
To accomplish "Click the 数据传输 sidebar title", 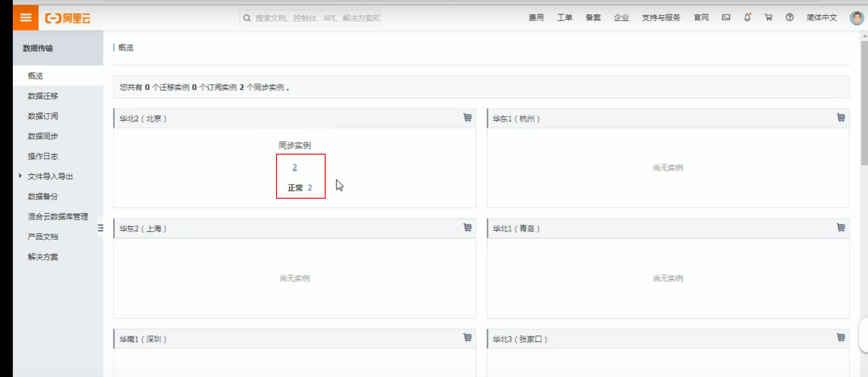I will coord(38,48).
